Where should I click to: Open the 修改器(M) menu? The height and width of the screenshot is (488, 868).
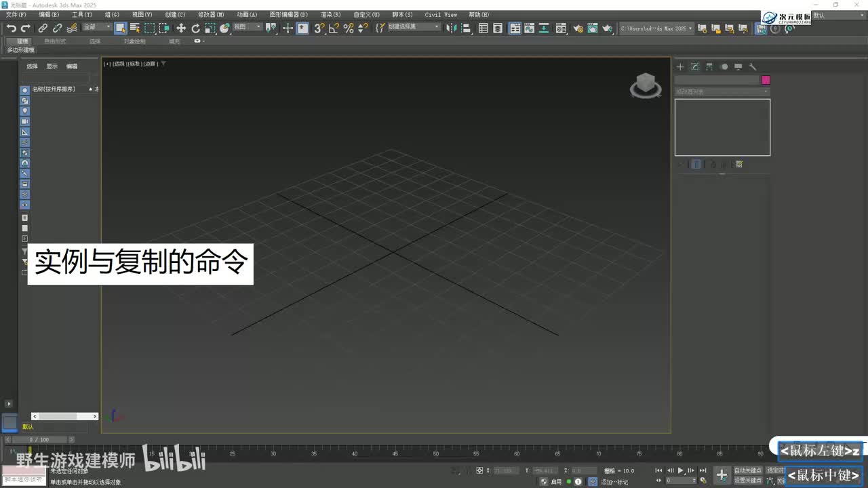tap(211, 14)
